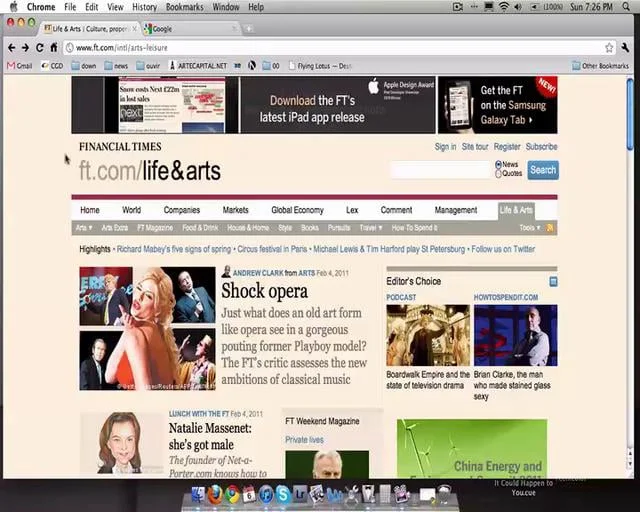The image size is (640, 512).
Task: Click the Samsung Galaxy Tab banner ad
Action: point(498,105)
